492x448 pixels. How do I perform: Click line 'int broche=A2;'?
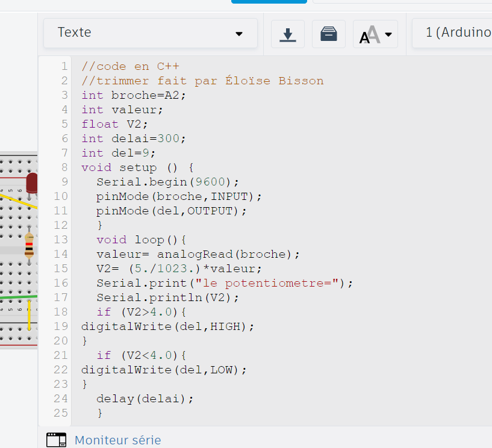click(x=134, y=95)
